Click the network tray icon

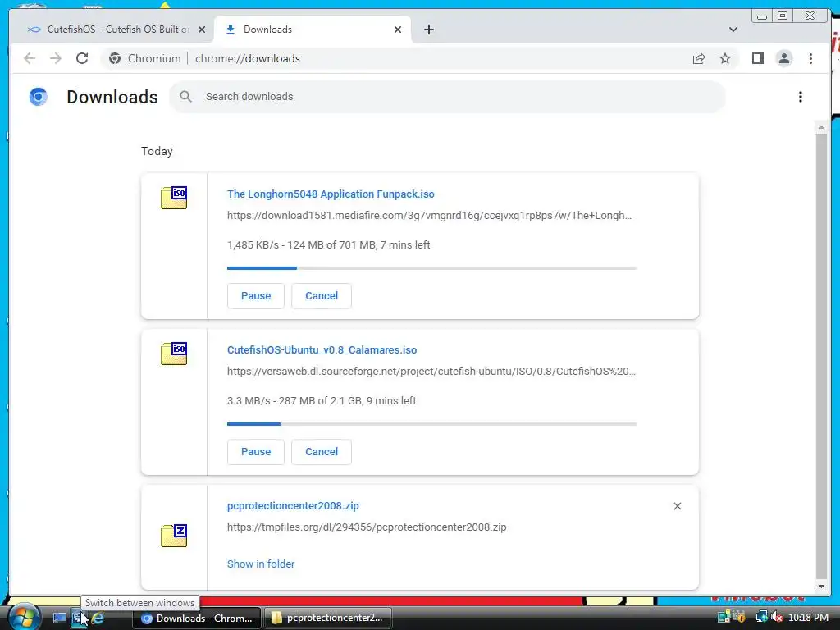point(761,618)
